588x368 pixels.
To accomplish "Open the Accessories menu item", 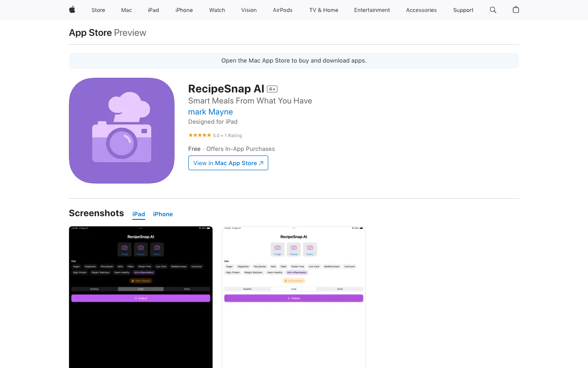I will 421,10.
